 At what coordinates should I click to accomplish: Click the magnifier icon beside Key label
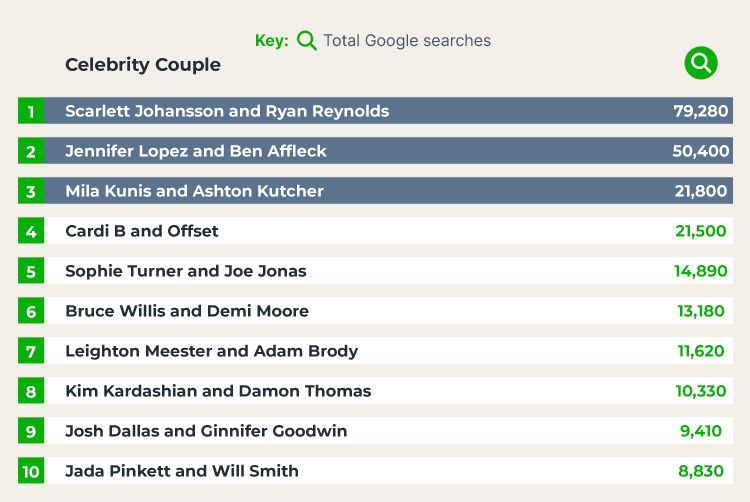(307, 41)
